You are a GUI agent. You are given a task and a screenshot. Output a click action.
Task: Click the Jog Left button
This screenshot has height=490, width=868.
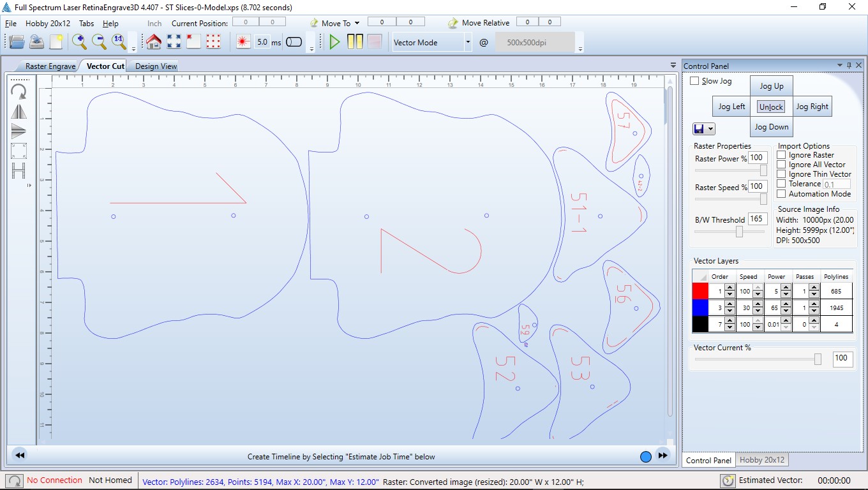pos(731,107)
